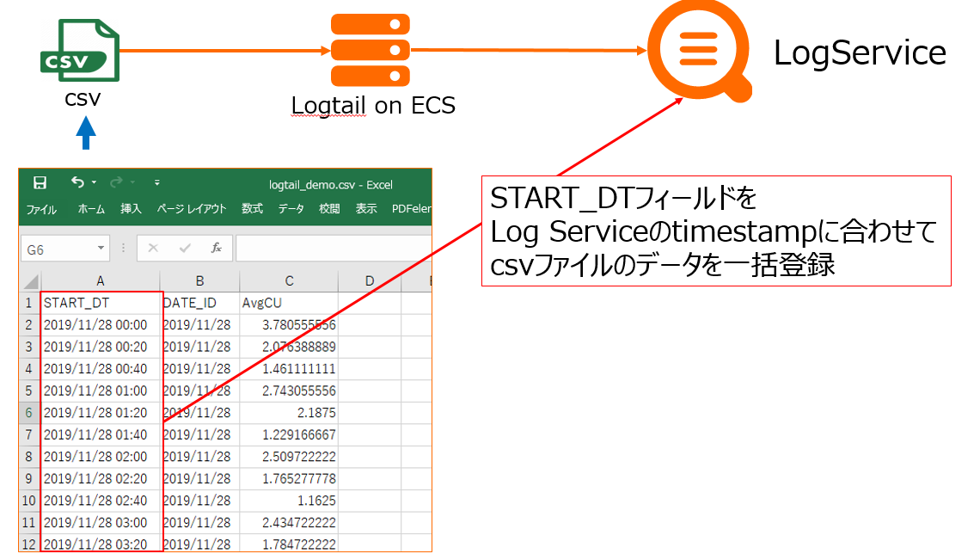Click the LogService magnifier icon
This screenshot has width=980, height=560.
click(x=700, y=52)
